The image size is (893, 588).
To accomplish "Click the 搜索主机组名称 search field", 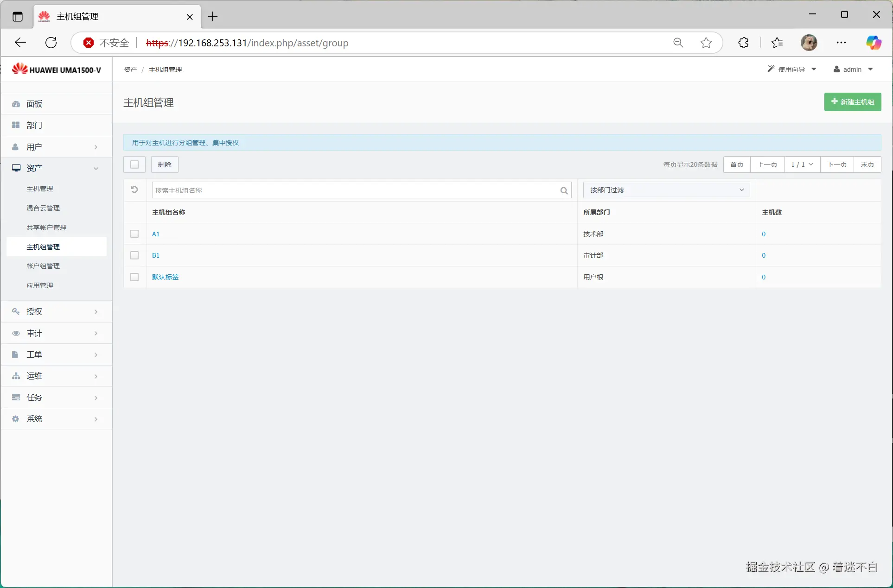I will point(355,190).
